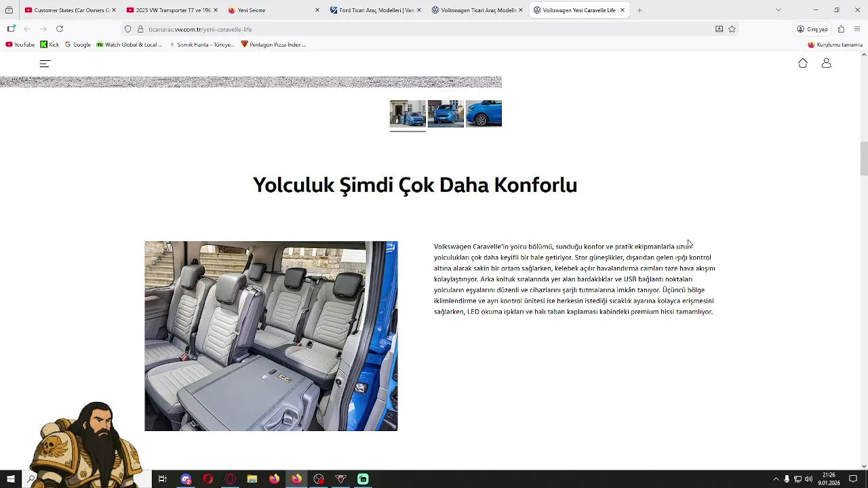Open the Firefox View icon beside the tabs
Viewport: 868px width, 488px height.
(x=9, y=10)
